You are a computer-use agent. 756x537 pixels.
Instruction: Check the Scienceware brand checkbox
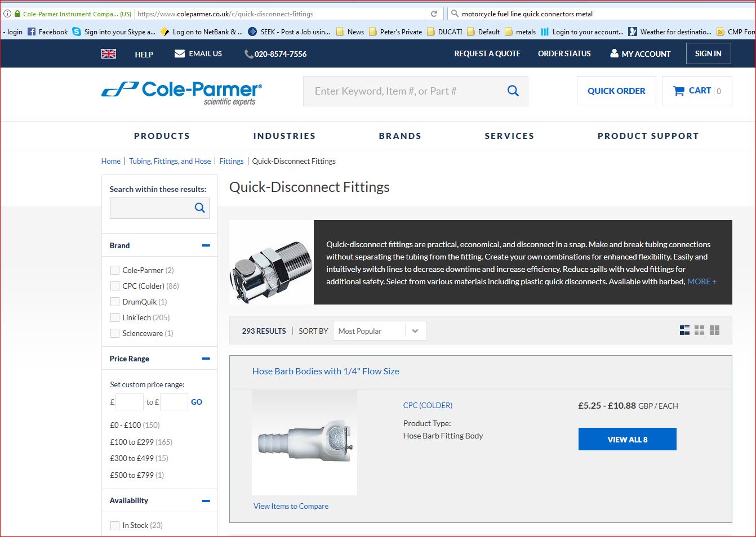115,333
